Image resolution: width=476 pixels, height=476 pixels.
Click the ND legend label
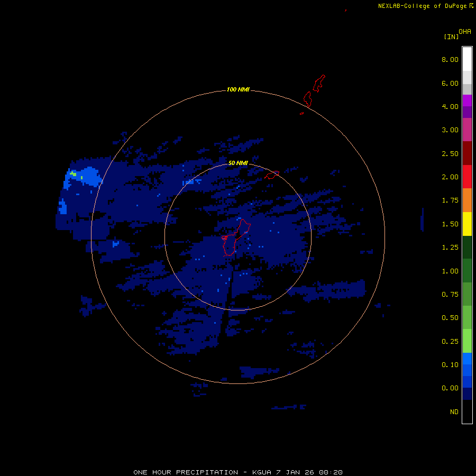[x=454, y=412]
